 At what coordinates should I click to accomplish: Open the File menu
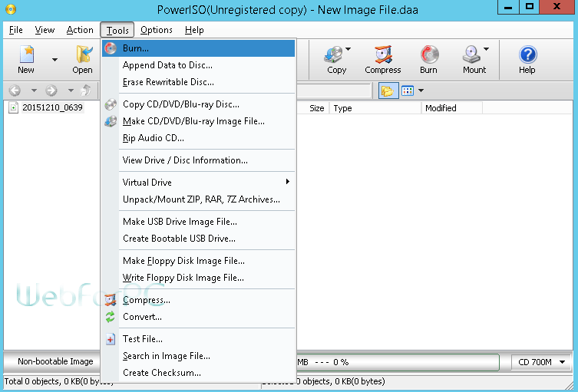pyautogui.click(x=16, y=30)
